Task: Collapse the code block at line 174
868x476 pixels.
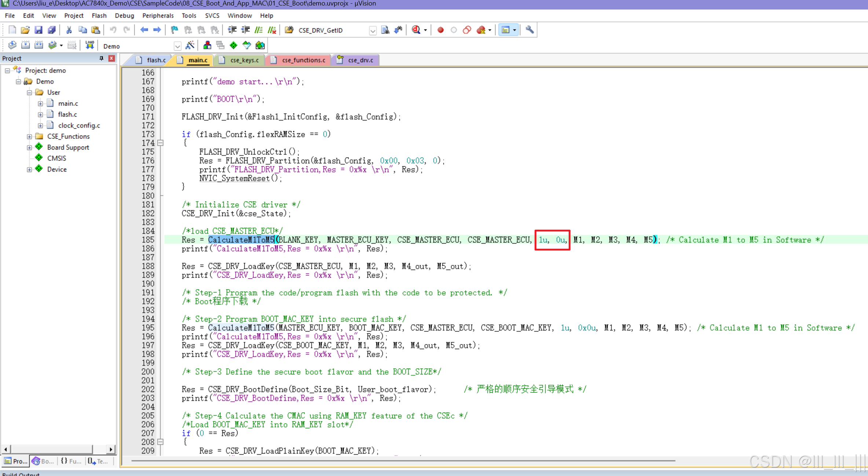Action: pyautogui.click(x=160, y=143)
